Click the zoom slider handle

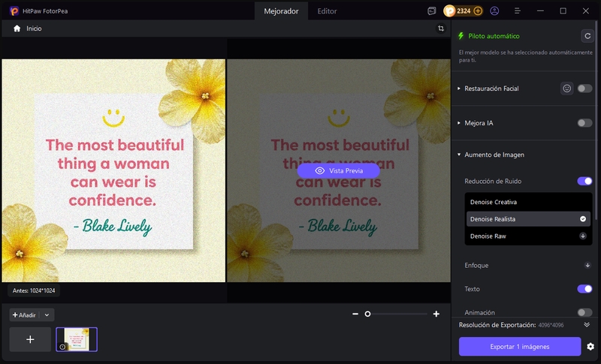[367, 314]
